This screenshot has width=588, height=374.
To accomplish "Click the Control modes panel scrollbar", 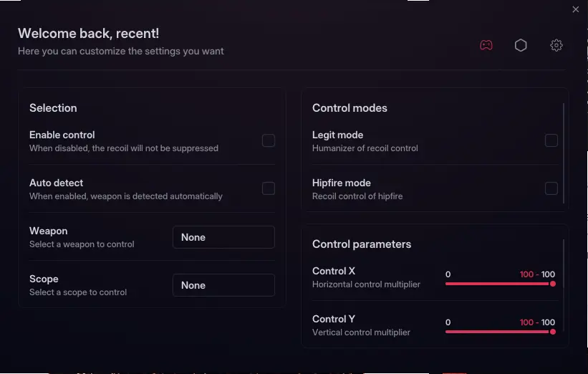I will click(564, 153).
